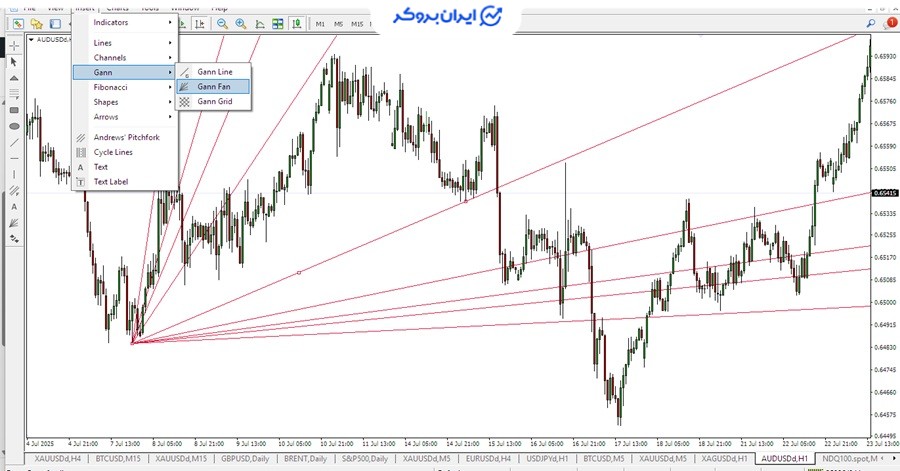Expand the Shapes submenu

(x=125, y=102)
